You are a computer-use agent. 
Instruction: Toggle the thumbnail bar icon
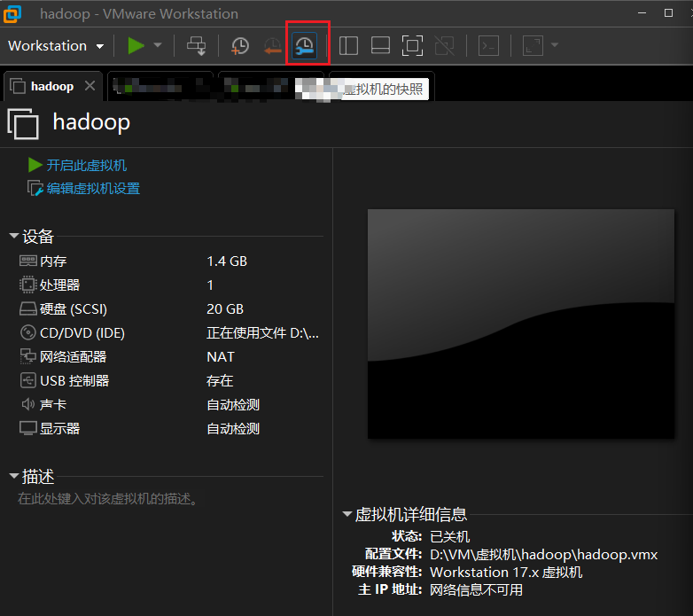click(x=380, y=45)
